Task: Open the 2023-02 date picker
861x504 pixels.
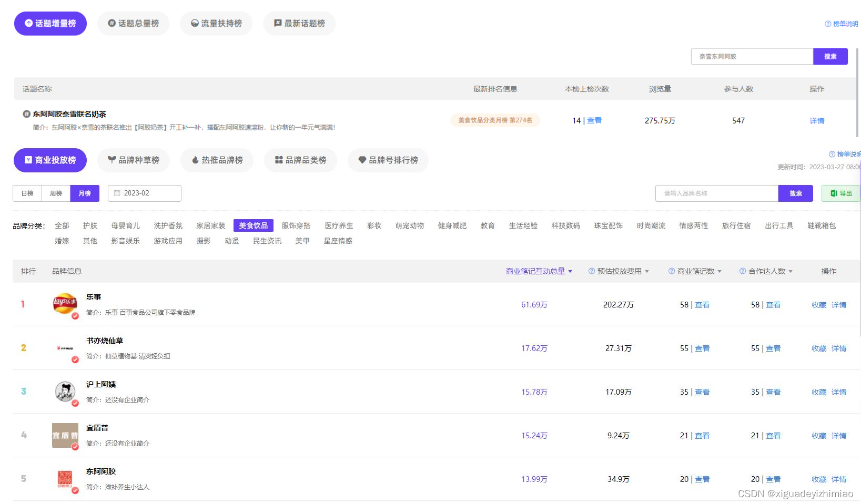Action: tap(145, 193)
